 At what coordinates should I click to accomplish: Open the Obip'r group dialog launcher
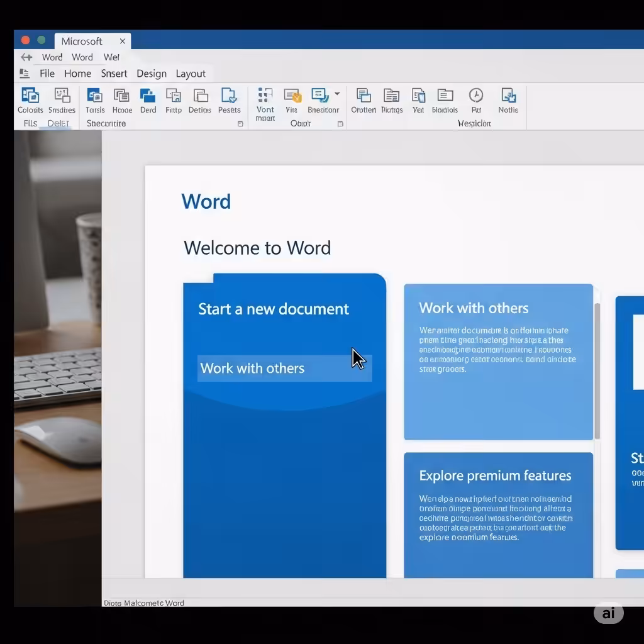[340, 124]
